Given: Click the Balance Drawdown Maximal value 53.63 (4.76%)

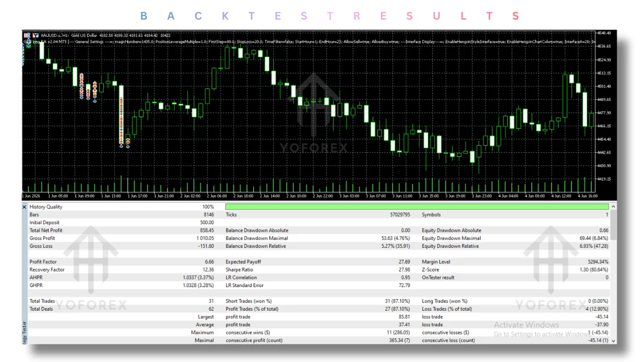Looking at the screenshot, I should [x=396, y=238].
